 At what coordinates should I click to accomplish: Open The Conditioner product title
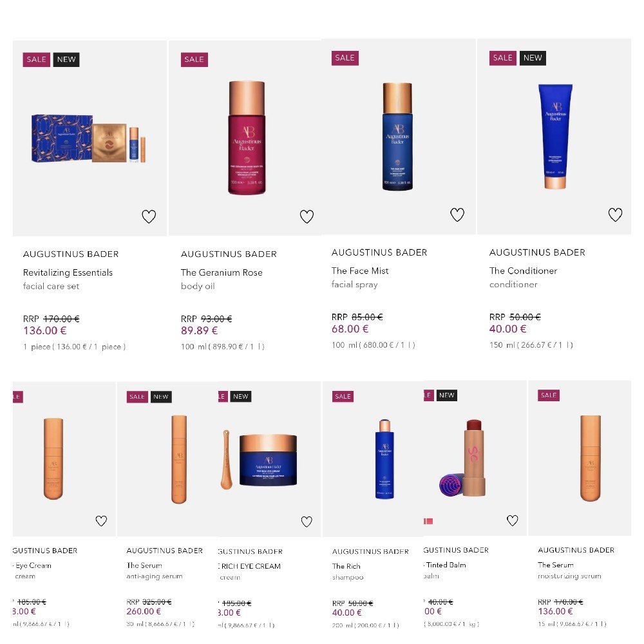tap(523, 270)
